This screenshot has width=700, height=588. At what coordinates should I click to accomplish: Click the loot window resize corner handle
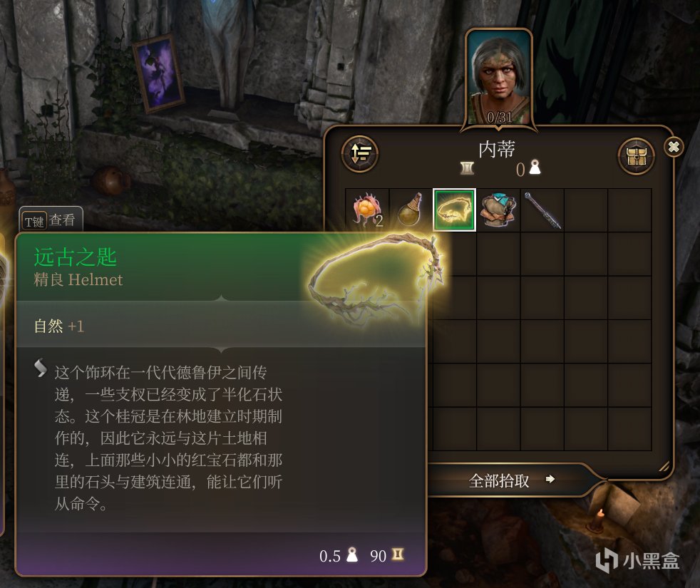664,466
